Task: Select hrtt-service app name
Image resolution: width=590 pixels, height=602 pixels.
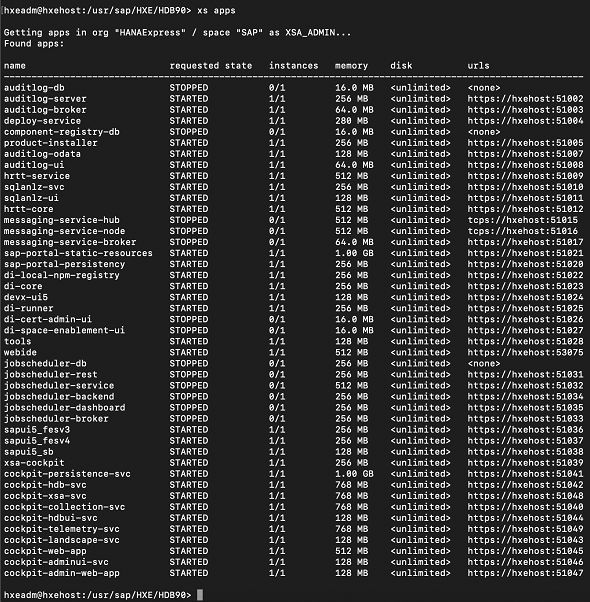Action: [x=37, y=176]
